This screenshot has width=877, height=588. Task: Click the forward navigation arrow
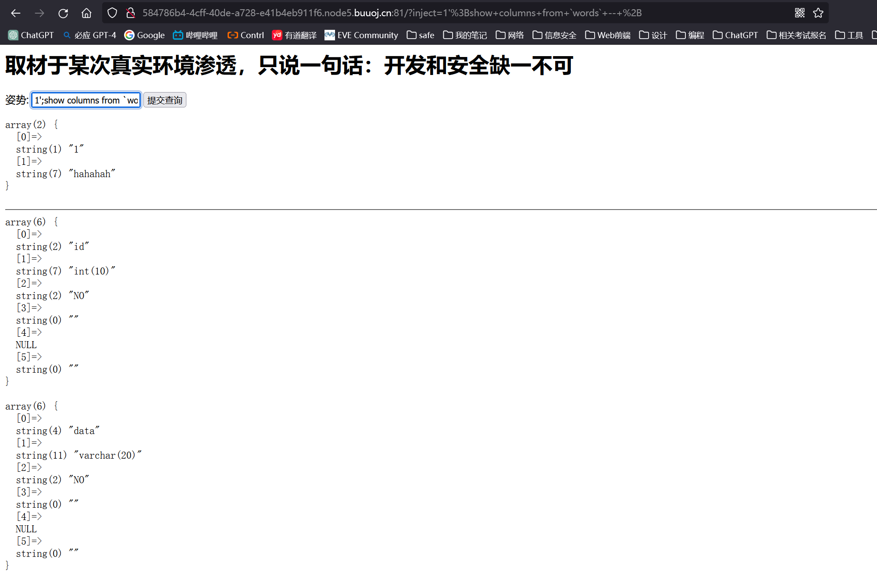click(x=39, y=13)
